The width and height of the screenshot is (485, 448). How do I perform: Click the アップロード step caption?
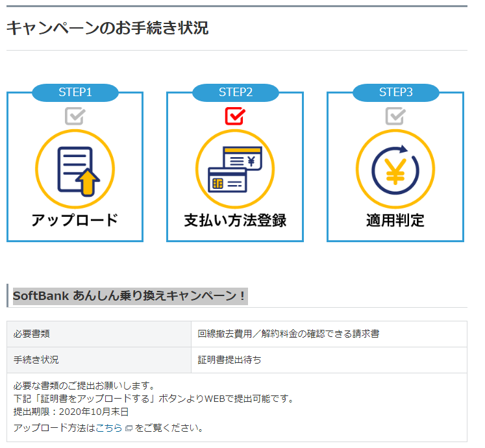(x=75, y=220)
